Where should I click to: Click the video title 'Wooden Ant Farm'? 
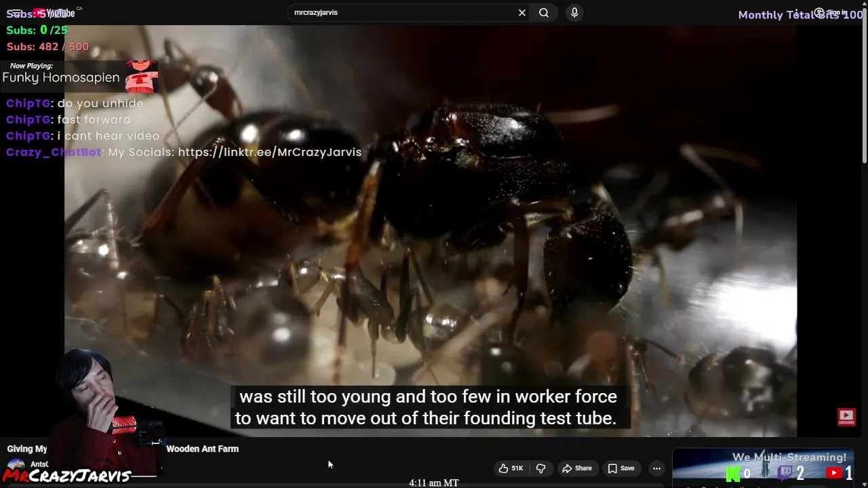[x=202, y=449]
